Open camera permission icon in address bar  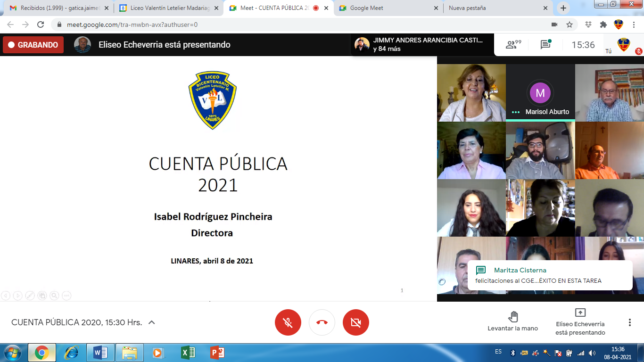554,25
